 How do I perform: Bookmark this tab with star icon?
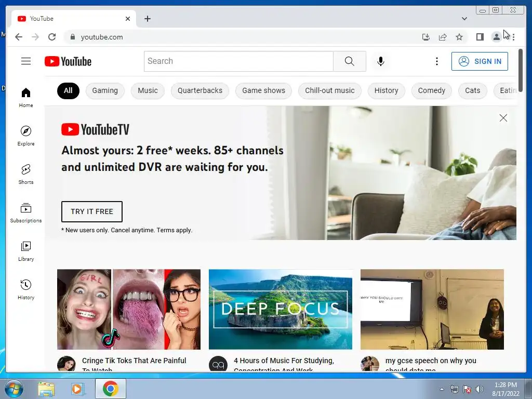(x=459, y=37)
